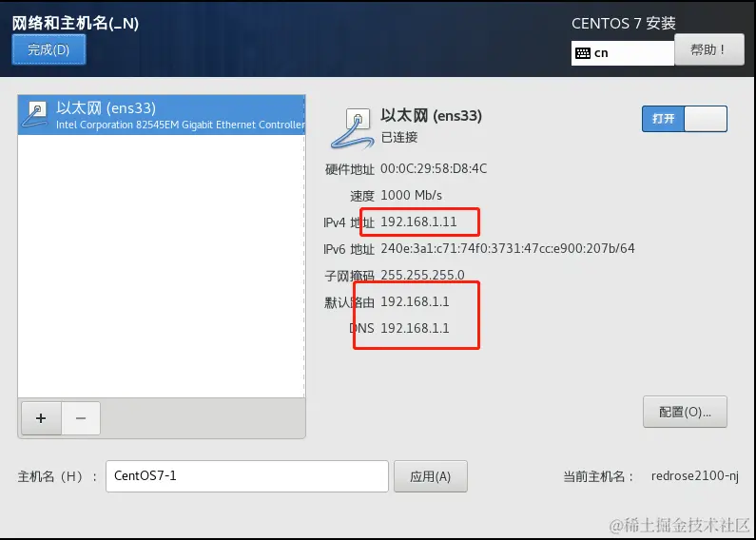The width and height of the screenshot is (756, 540).
Task: Toggle the ens33 打开 network switch off
Action: (684, 119)
